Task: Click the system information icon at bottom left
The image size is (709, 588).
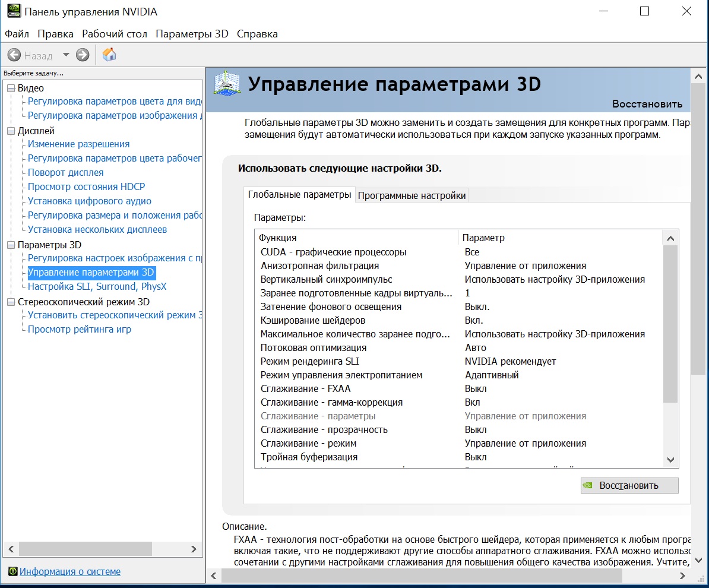Action: click(12, 571)
